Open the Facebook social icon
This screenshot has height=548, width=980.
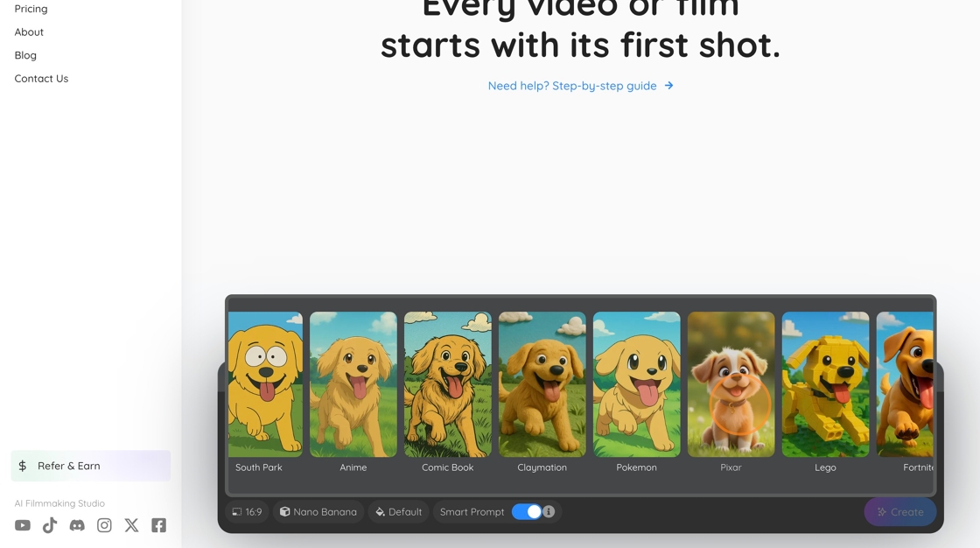tap(158, 525)
